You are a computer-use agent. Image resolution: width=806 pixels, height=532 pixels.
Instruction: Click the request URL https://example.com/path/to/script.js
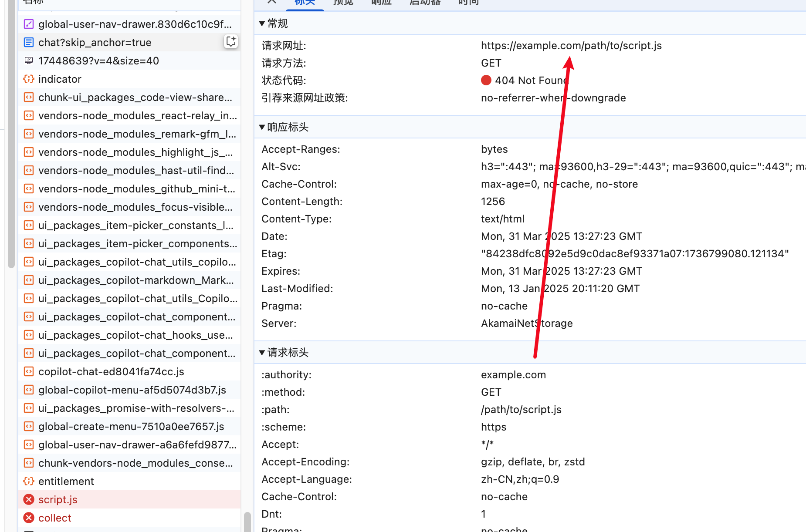click(571, 46)
